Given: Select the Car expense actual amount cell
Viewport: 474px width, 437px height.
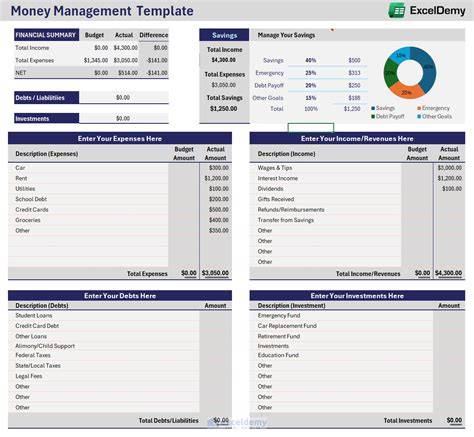Looking at the screenshot, I should point(216,168).
